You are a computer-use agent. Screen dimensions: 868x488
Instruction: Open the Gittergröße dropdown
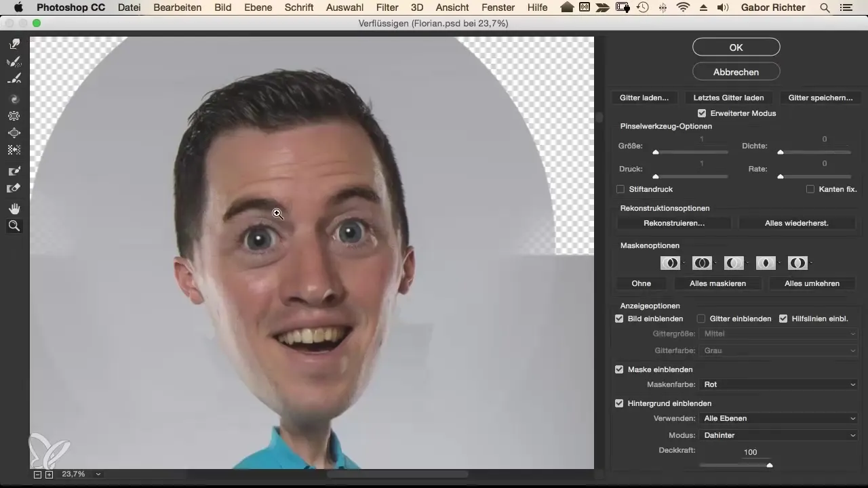pos(780,333)
